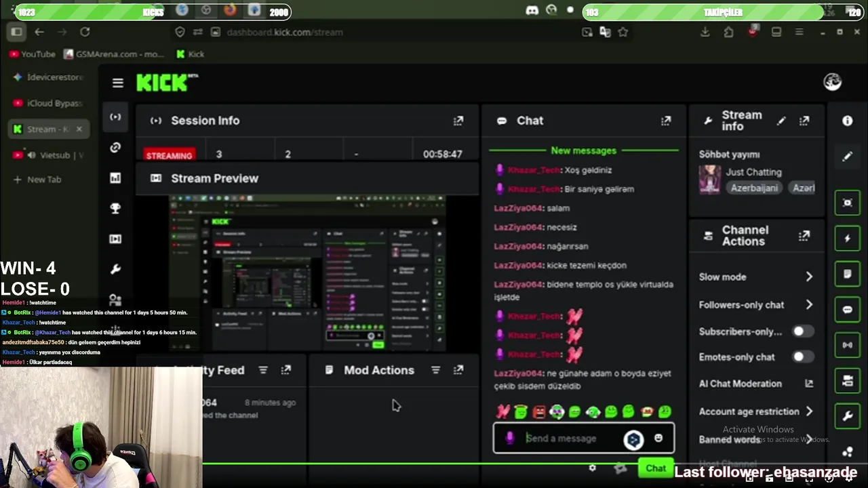Toggle Subscribers-only chat switch
868x488 pixels.
tap(802, 331)
